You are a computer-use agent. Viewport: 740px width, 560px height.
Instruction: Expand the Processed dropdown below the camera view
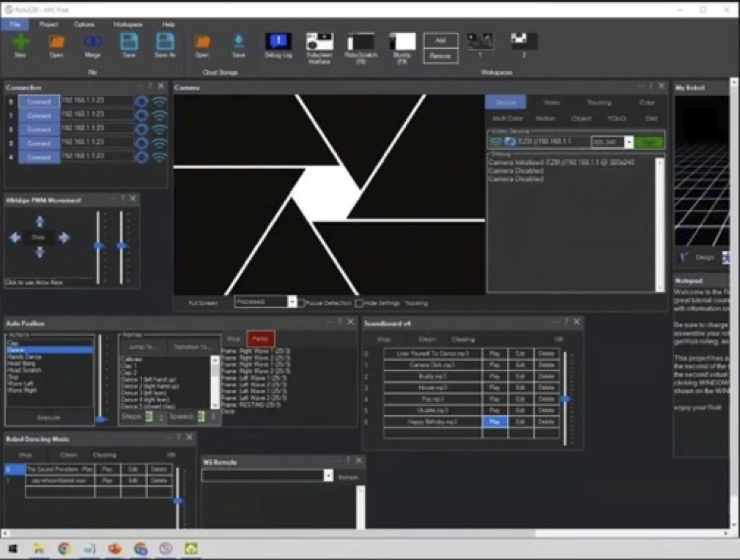point(292,302)
